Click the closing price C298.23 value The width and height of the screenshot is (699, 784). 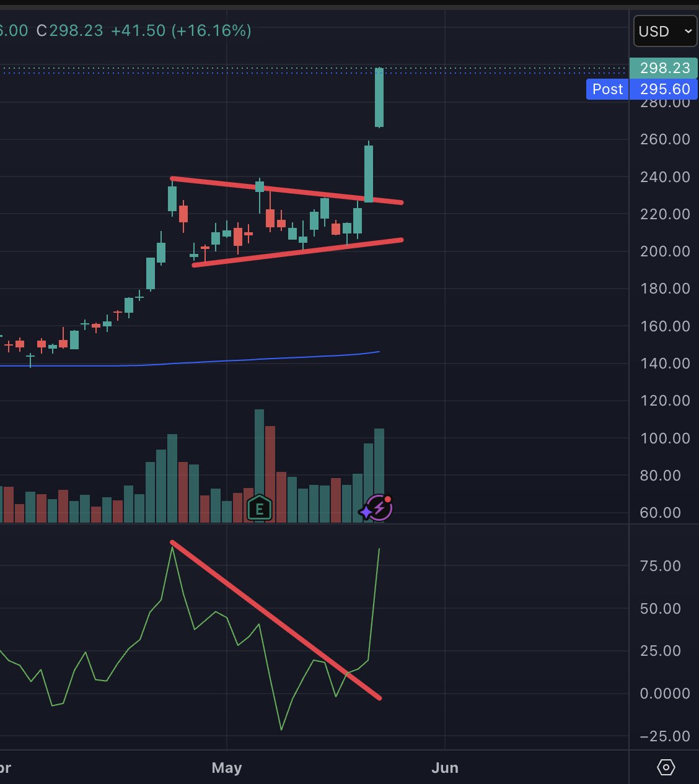[x=70, y=30]
